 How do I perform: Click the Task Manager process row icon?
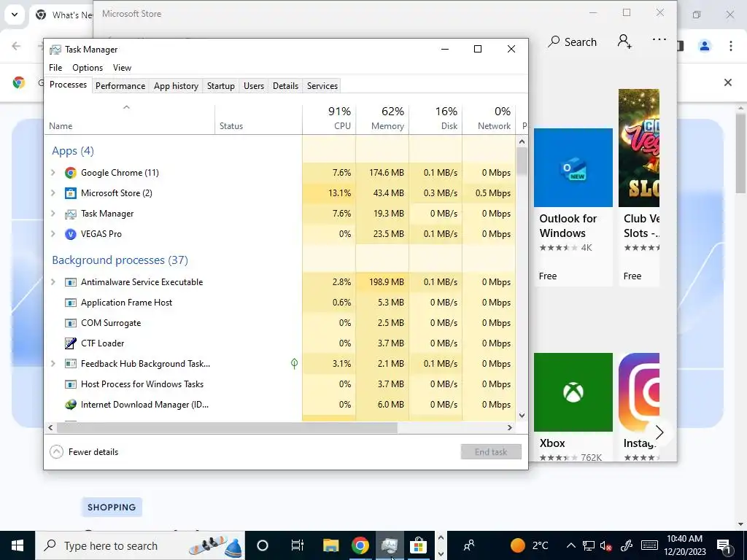(71, 214)
